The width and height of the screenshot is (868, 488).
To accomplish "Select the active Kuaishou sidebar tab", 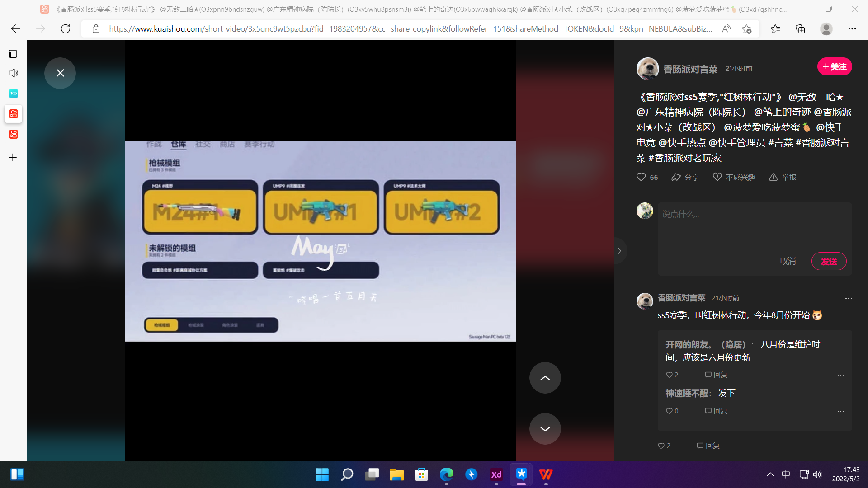I will [x=14, y=114].
